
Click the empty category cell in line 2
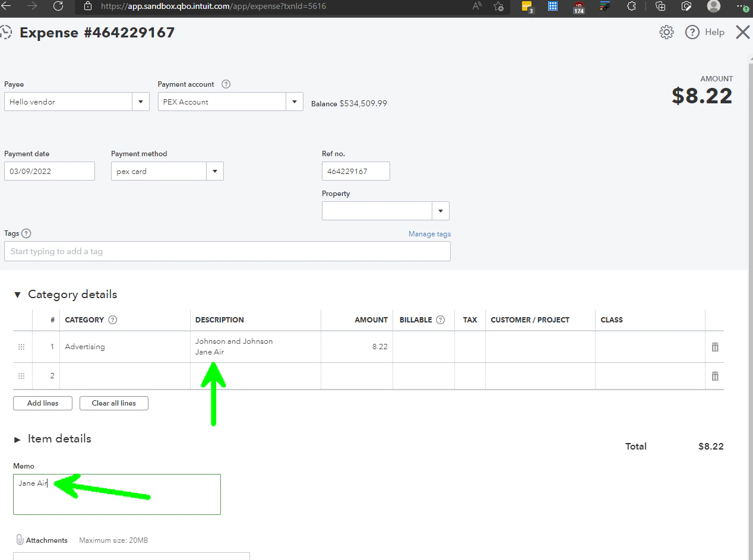125,376
